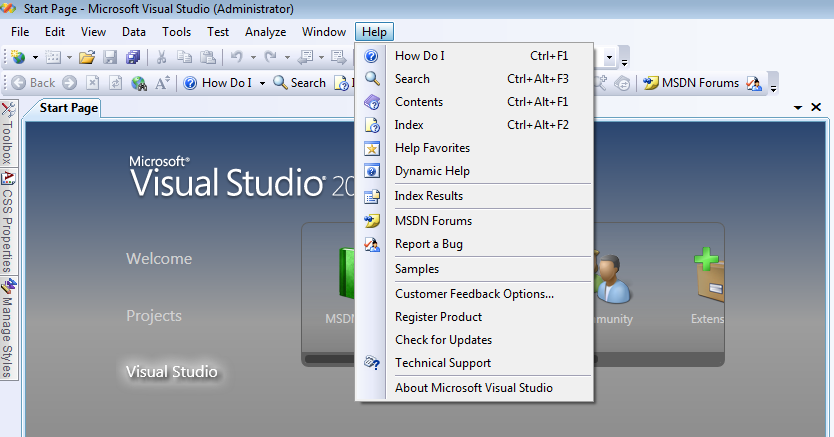Click the Redo arrow icon

coord(271,57)
